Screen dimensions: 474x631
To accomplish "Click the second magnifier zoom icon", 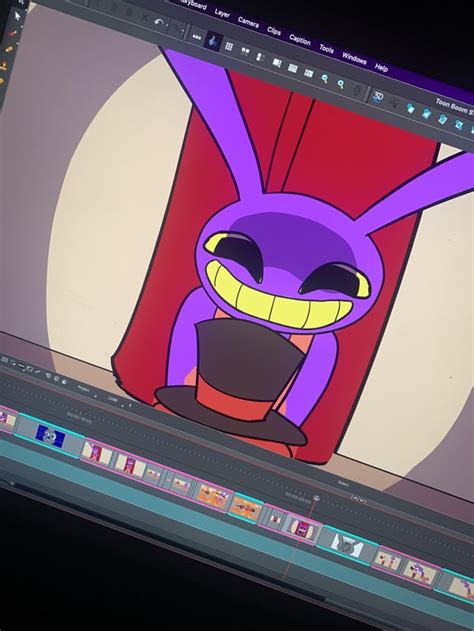I will (341, 84).
